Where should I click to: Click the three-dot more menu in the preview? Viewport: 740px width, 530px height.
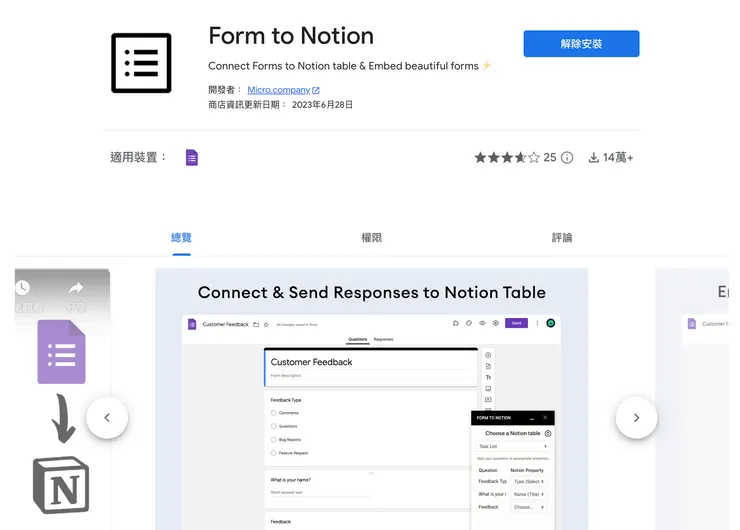537,323
